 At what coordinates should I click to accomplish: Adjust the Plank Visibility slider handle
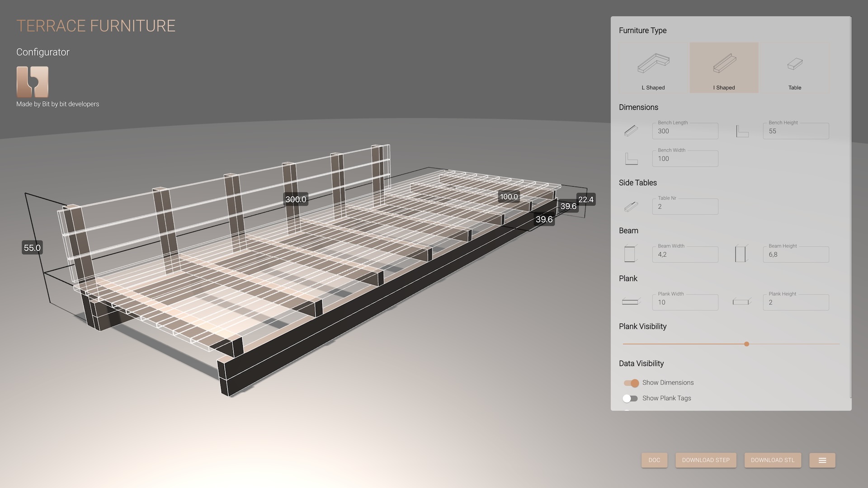point(747,344)
